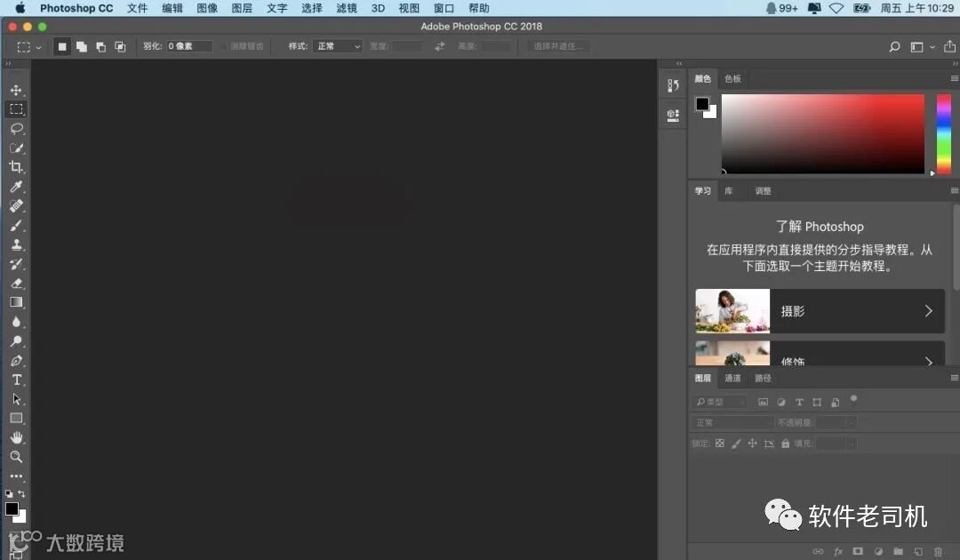The image size is (960, 560).
Task: Toggle shape layer filter in Layers panel
Action: pos(817,402)
